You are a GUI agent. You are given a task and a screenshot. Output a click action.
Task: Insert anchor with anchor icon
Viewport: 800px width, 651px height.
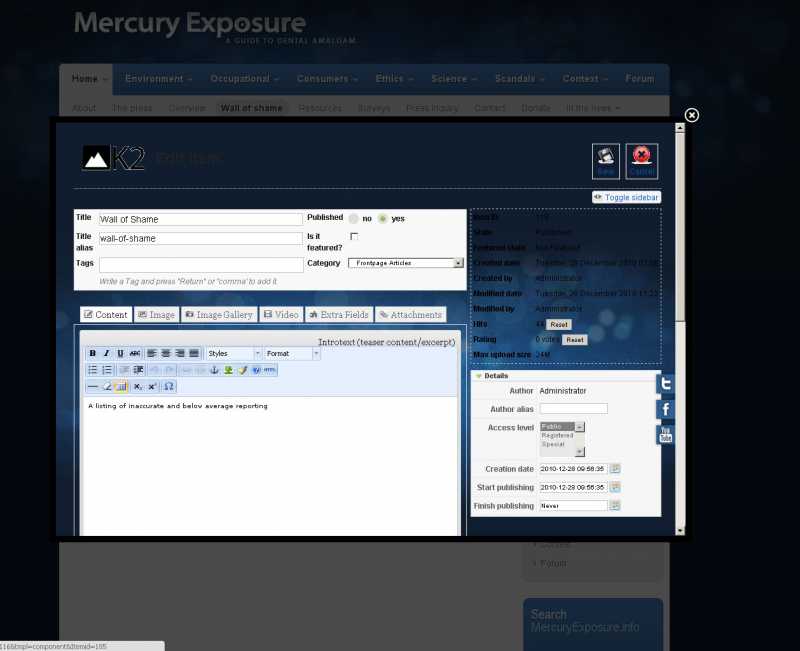click(x=214, y=370)
